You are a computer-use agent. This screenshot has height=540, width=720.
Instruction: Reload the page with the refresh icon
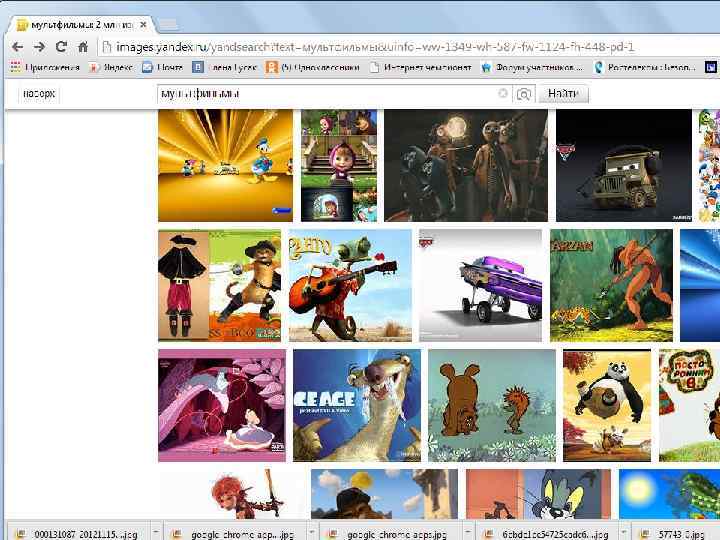tap(61, 46)
